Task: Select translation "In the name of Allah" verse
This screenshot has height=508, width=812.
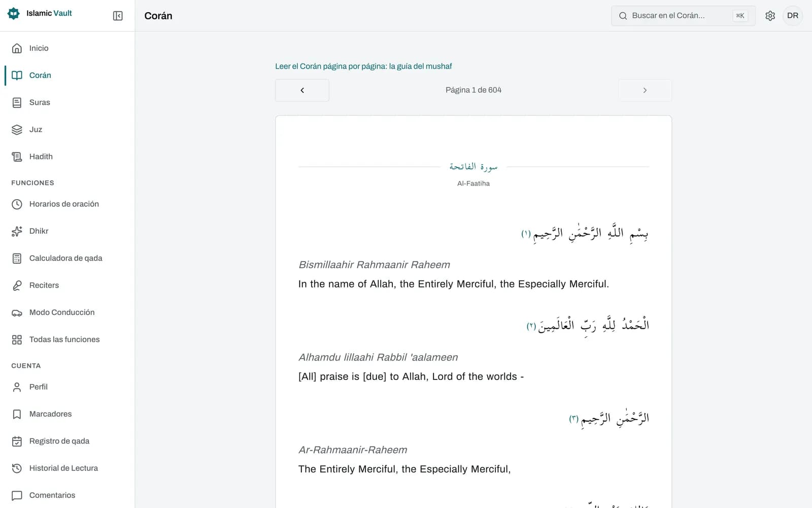Action: tap(454, 284)
